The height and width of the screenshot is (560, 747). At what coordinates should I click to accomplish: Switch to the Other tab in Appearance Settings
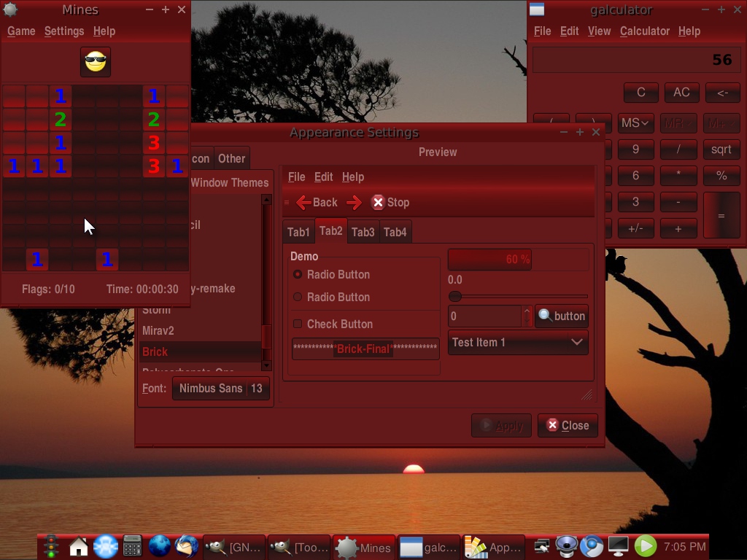[231, 158]
